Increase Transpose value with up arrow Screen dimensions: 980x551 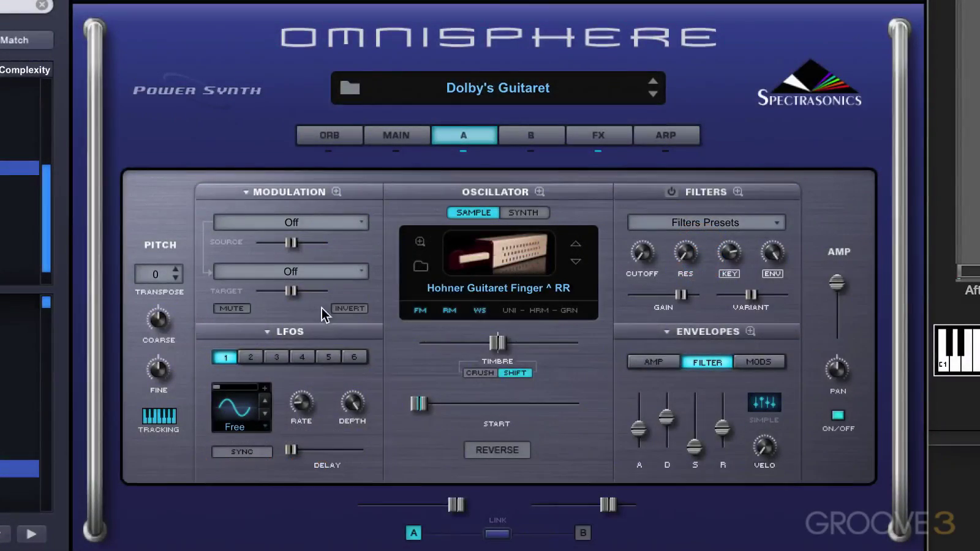click(176, 269)
